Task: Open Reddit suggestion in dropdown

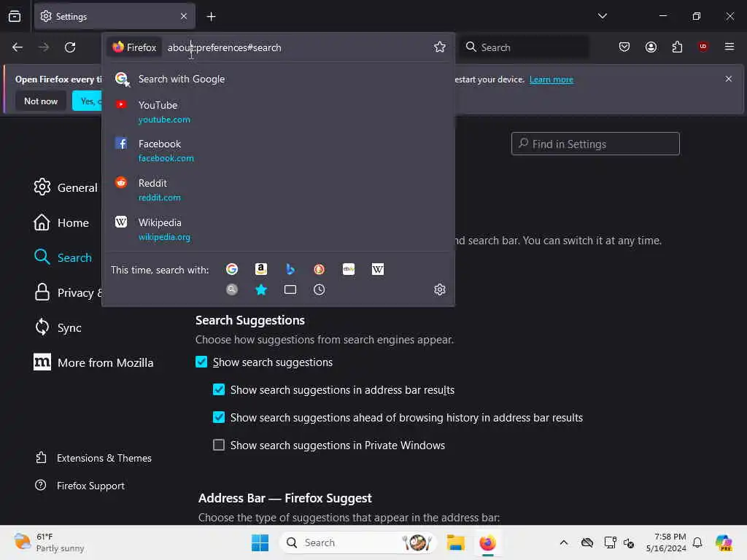Action: click(279, 190)
